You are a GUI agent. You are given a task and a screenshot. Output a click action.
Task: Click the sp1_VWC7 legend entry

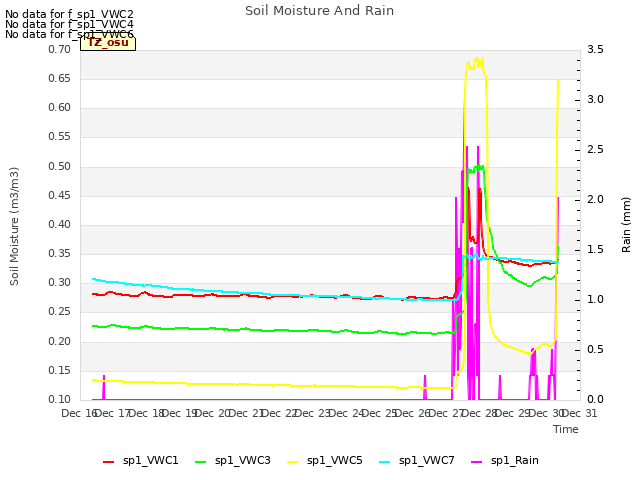coord(417,461)
